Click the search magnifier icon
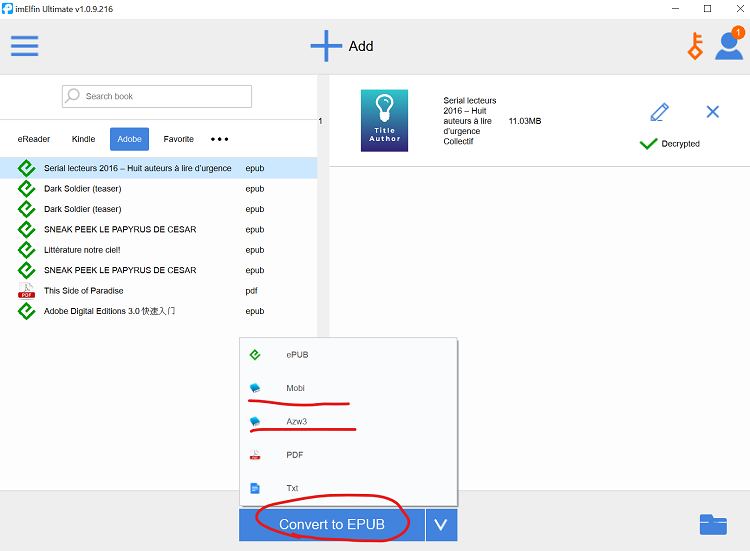Viewport: 750px width, 551px height. [x=73, y=96]
